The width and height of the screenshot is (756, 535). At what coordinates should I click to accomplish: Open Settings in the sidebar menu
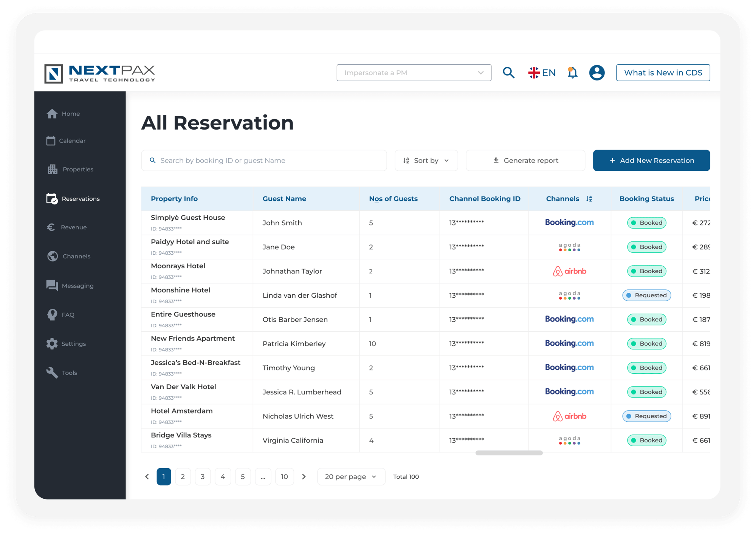[x=66, y=344]
